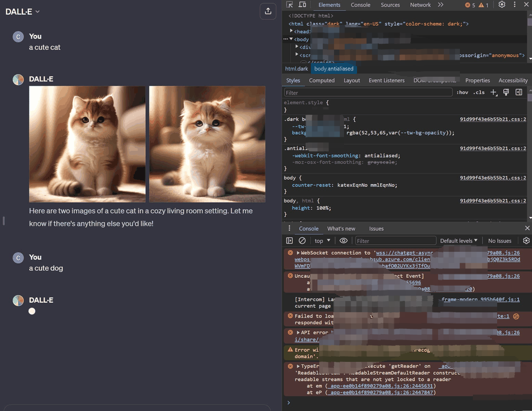Open the Network tab

(420, 5)
